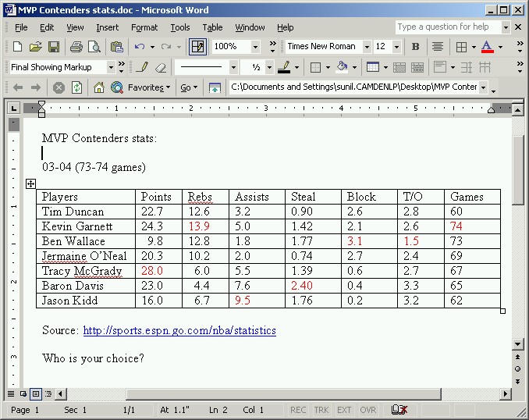
Task: Click the Favorites button in Web toolbar
Action: 148,87
